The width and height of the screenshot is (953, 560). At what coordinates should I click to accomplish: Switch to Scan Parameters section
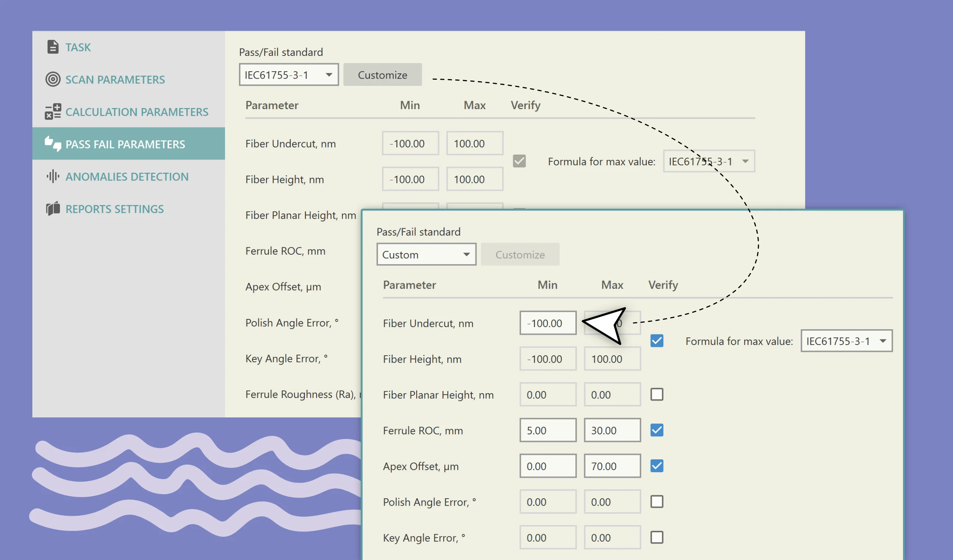click(115, 79)
